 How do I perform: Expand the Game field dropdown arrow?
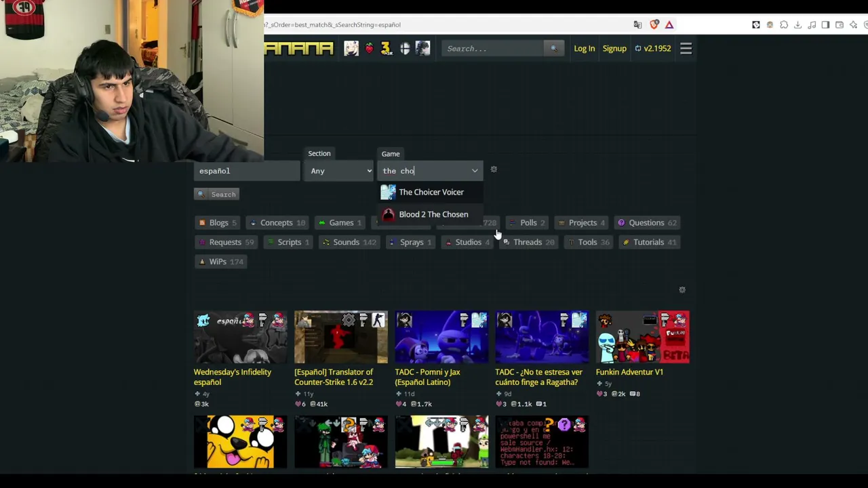[475, 171]
